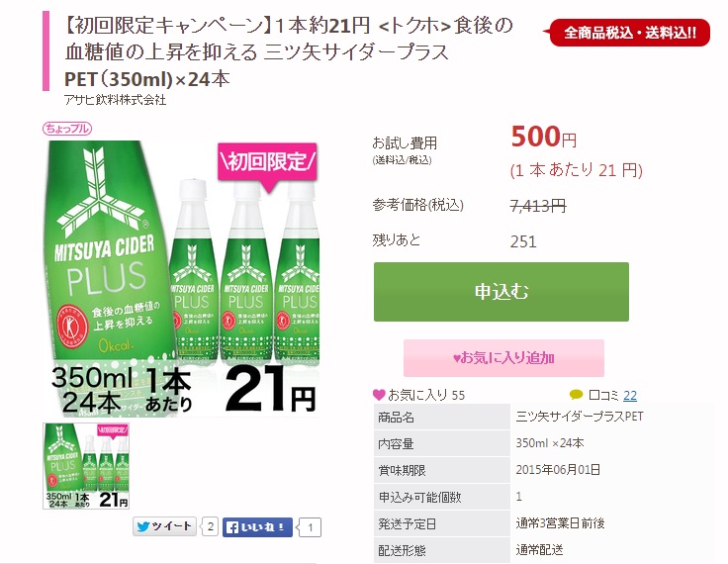Click the 500円 trial price

544,138
